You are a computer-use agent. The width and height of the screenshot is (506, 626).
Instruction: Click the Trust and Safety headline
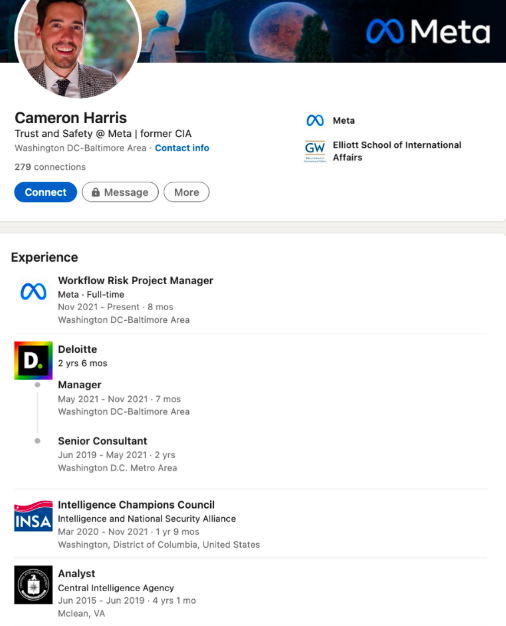(103, 133)
